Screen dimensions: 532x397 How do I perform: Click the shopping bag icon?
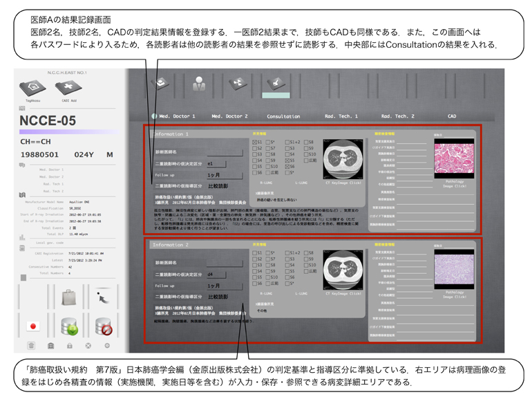pyautogui.click(x=70, y=298)
